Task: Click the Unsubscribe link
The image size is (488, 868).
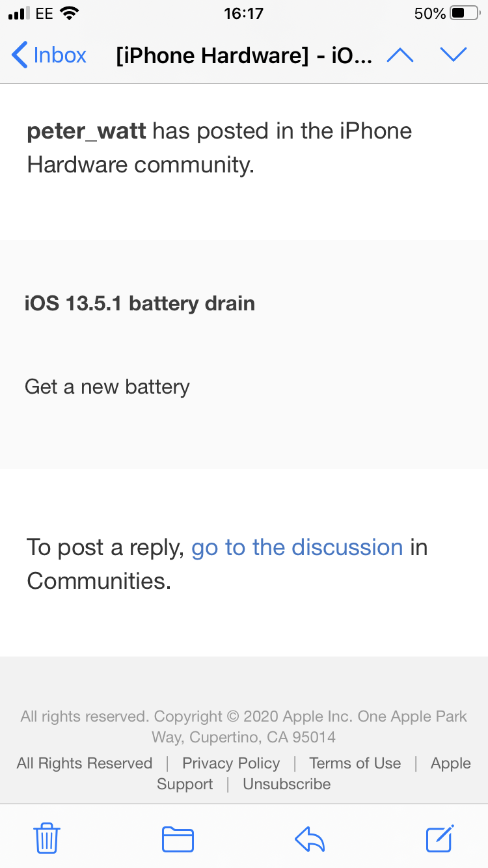Action: (287, 784)
